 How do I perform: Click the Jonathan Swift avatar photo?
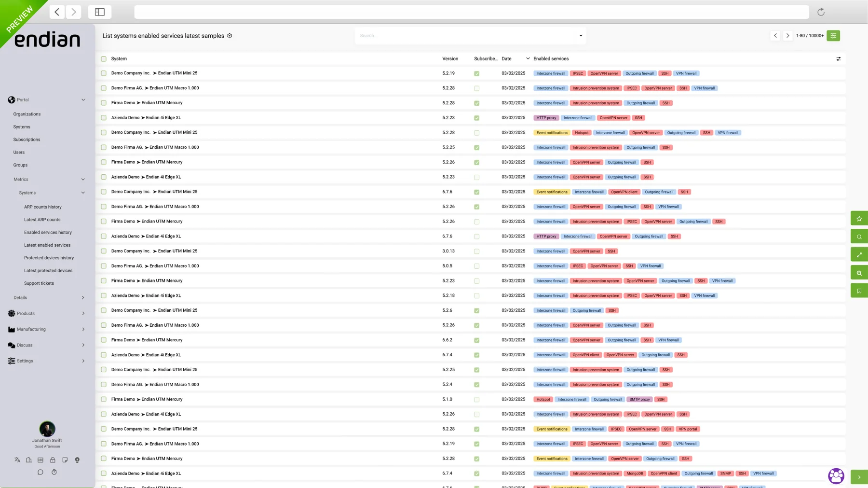click(47, 429)
